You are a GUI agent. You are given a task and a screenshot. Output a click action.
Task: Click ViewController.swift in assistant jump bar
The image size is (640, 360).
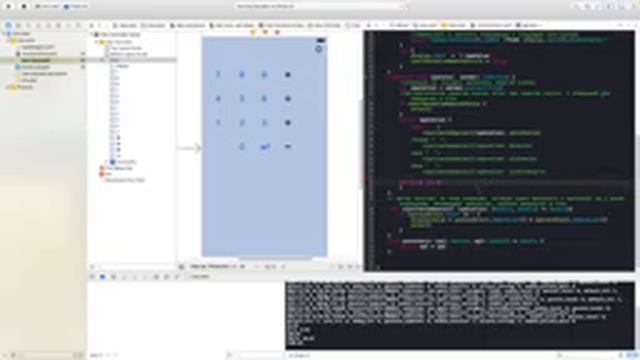tap(492, 25)
